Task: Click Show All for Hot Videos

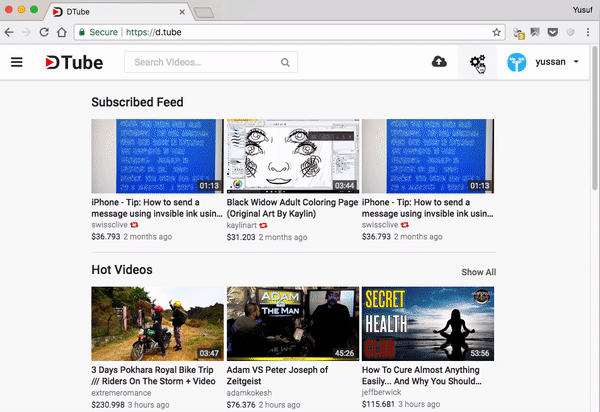Action: click(x=478, y=272)
